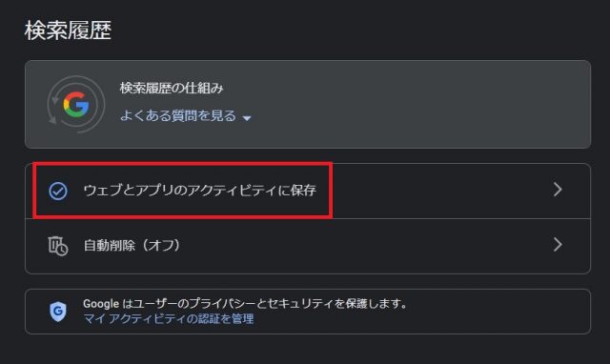610x364 pixels.
Task: Open chevron on 自動削除 row
Action: [x=558, y=245]
